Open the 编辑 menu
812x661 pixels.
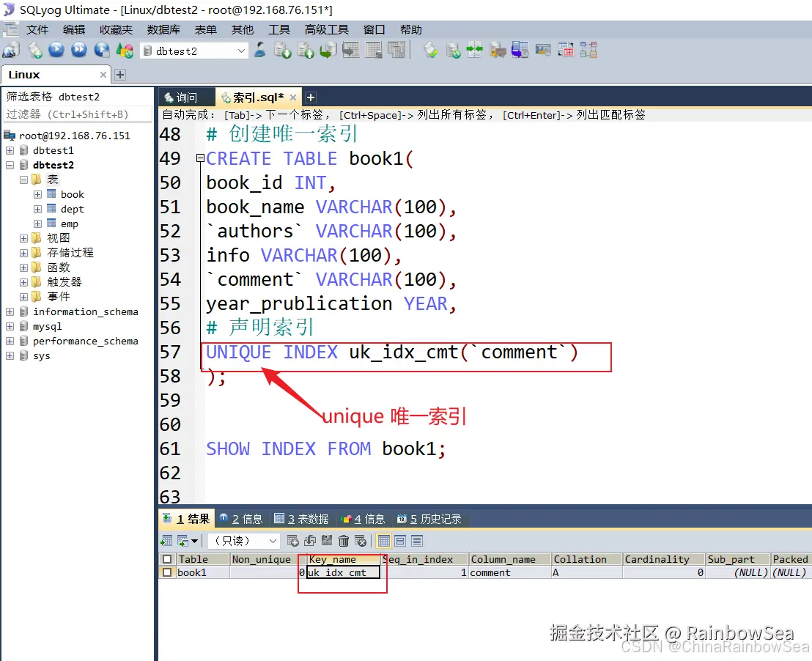[74, 29]
